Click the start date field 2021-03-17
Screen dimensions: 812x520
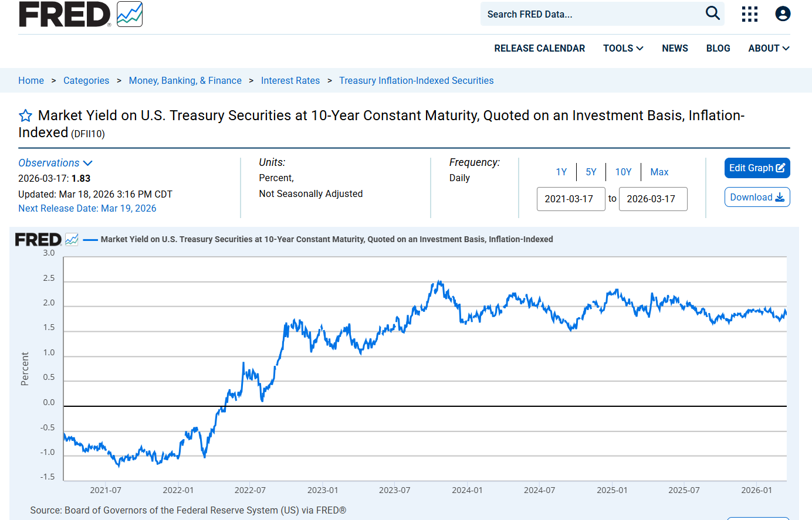[570, 199]
